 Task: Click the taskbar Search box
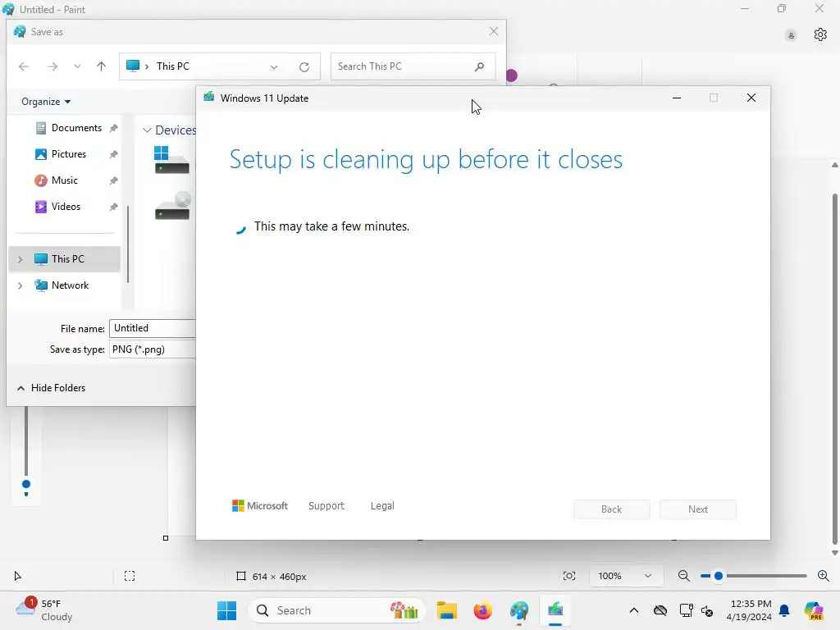coord(337,610)
